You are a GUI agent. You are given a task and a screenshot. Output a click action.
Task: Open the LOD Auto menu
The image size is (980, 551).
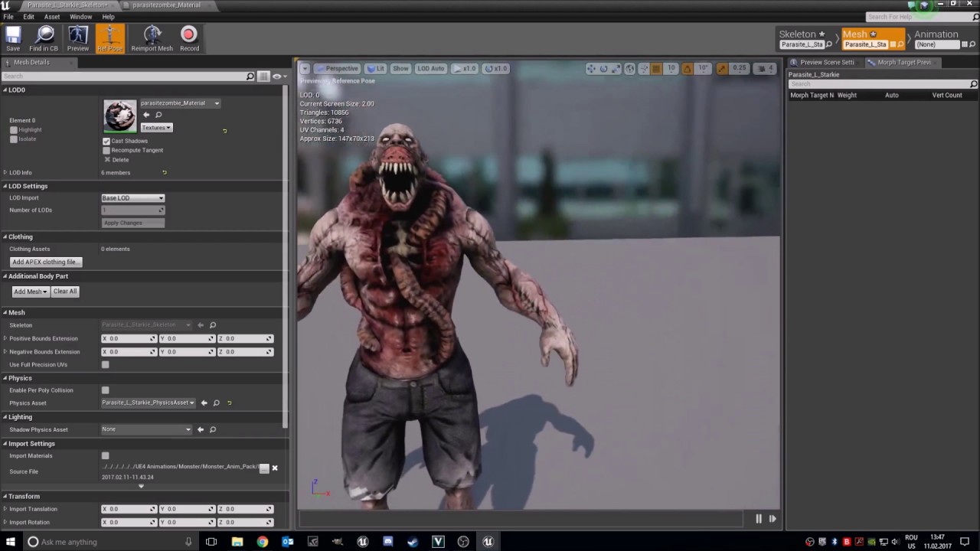[x=430, y=69]
